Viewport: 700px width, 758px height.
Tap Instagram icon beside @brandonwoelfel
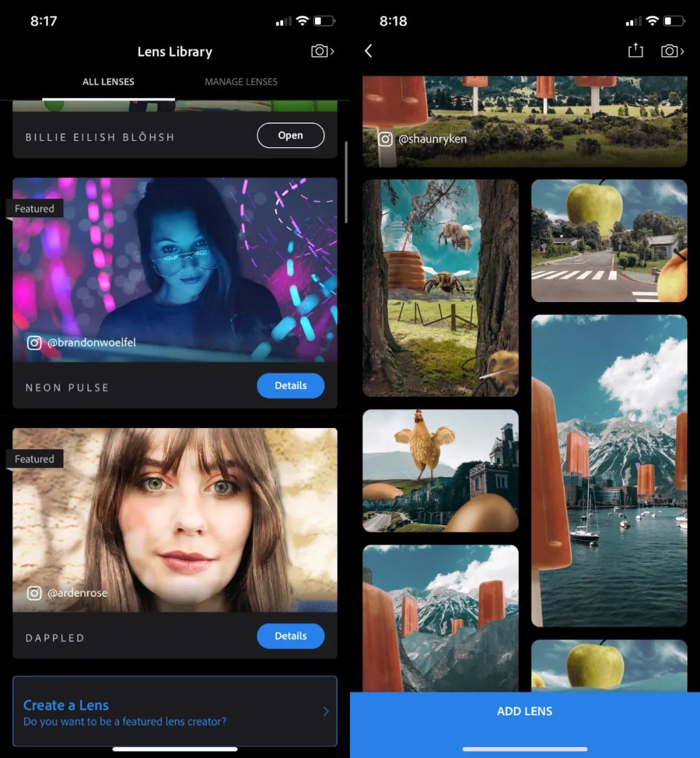coord(34,343)
